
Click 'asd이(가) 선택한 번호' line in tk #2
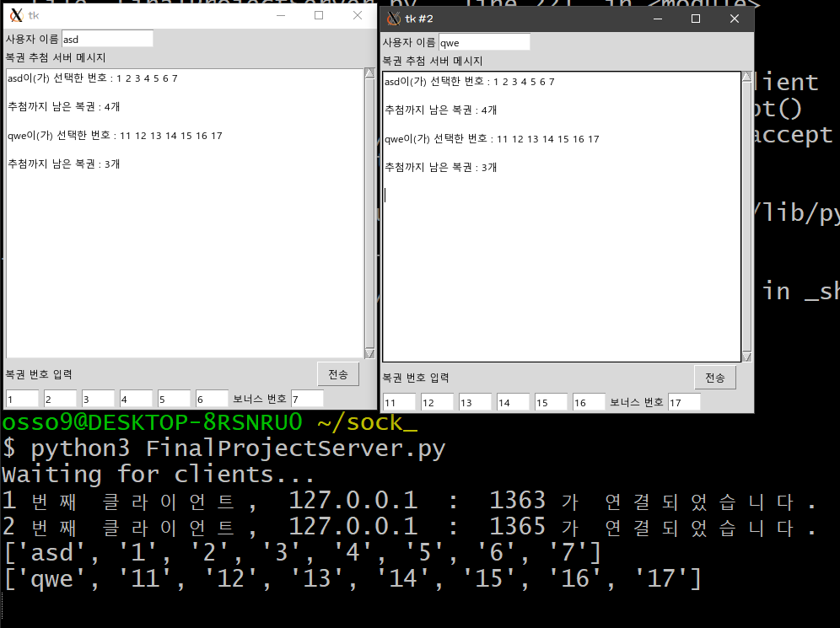point(470,82)
